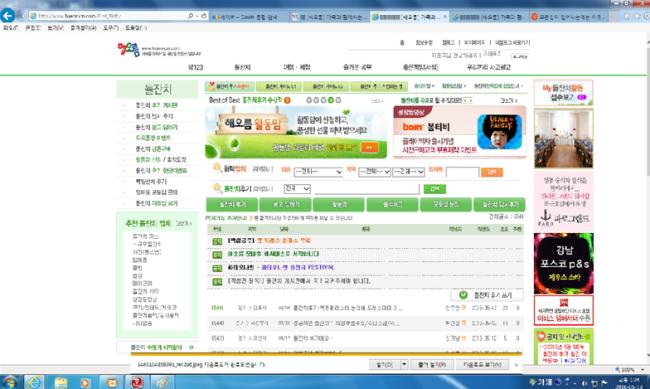Open the 도구(T) menu in the menu bar
Image resolution: width=650 pixels, height=389 pixels.
click(x=111, y=28)
